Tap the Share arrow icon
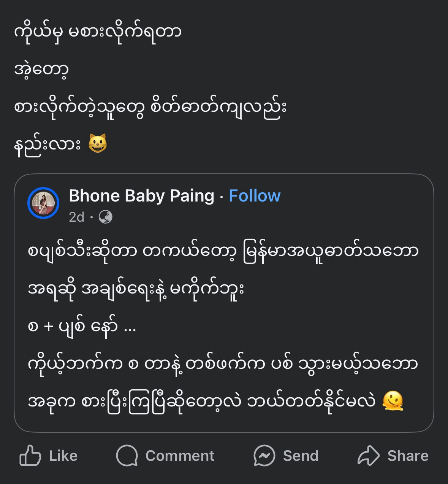This screenshot has height=484, width=448. coord(368,455)
